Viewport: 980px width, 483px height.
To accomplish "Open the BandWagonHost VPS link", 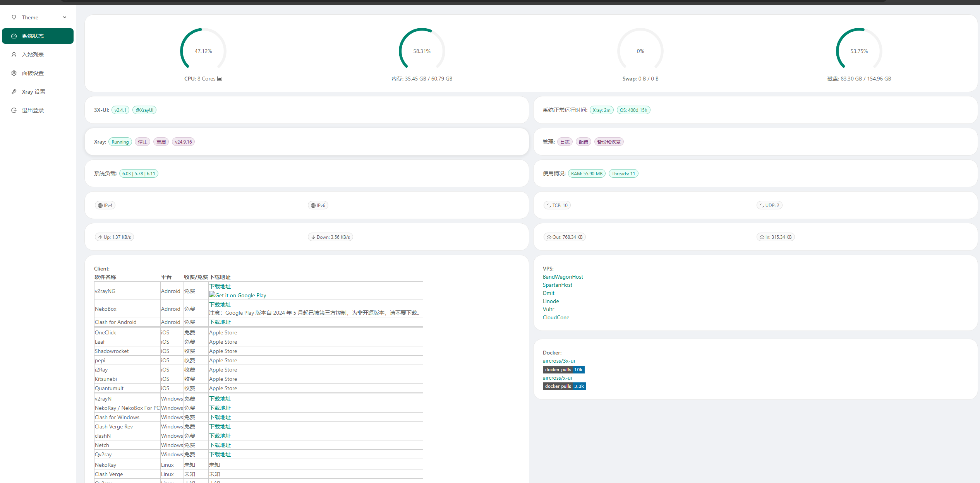I will pyautogui.click(x=563, y=277).
